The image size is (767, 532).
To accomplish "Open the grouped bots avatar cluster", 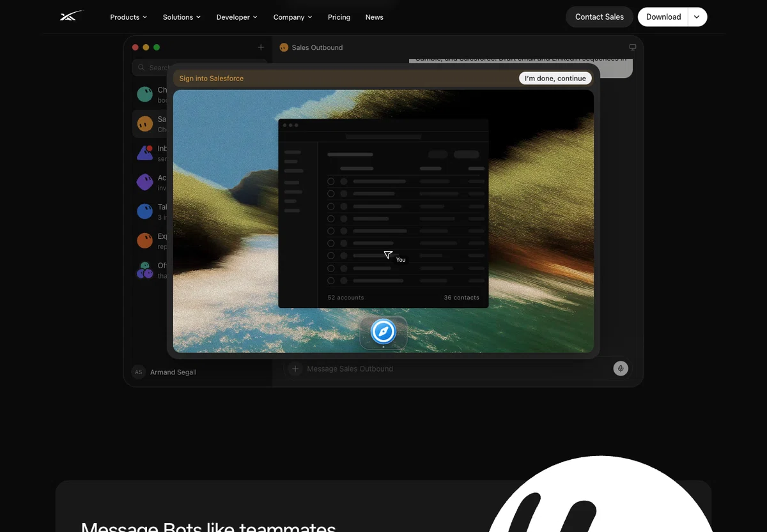I will (145, 270).
